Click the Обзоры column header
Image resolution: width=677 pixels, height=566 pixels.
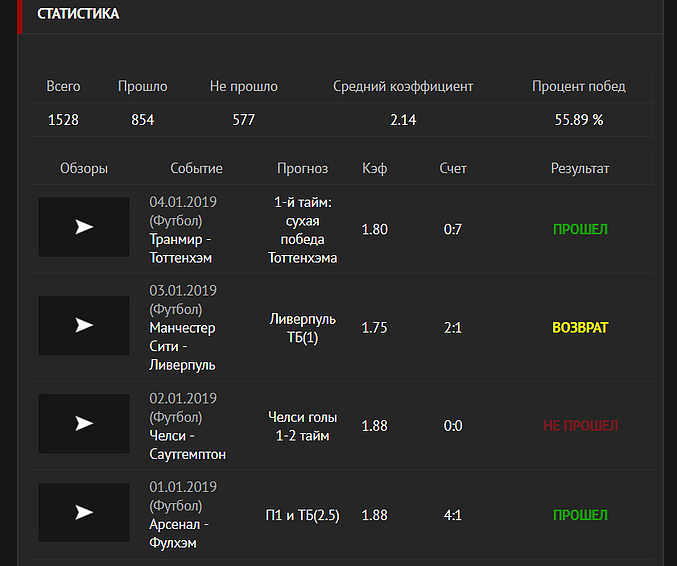[x=84, y=168]
